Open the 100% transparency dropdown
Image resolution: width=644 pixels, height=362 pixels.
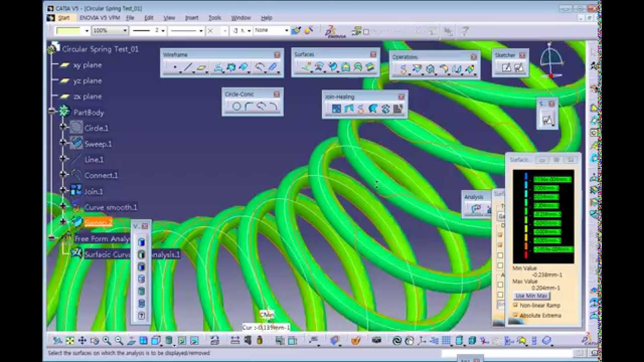[124, 31]
